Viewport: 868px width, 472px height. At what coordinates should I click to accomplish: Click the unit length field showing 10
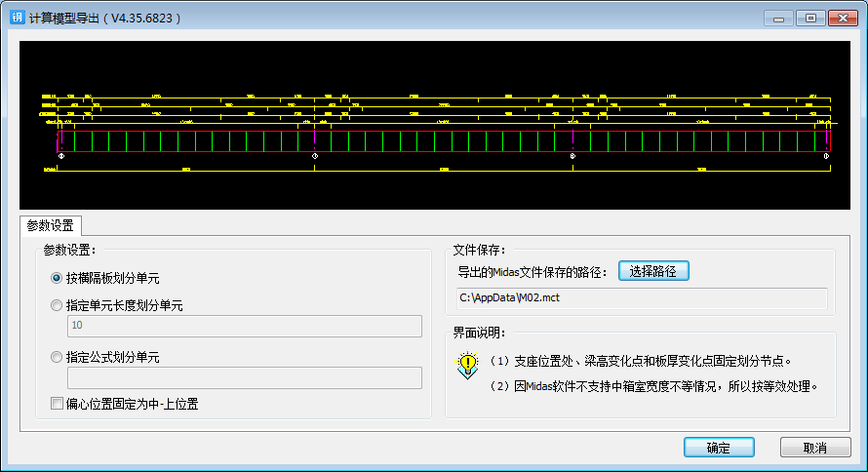point(244,326)
